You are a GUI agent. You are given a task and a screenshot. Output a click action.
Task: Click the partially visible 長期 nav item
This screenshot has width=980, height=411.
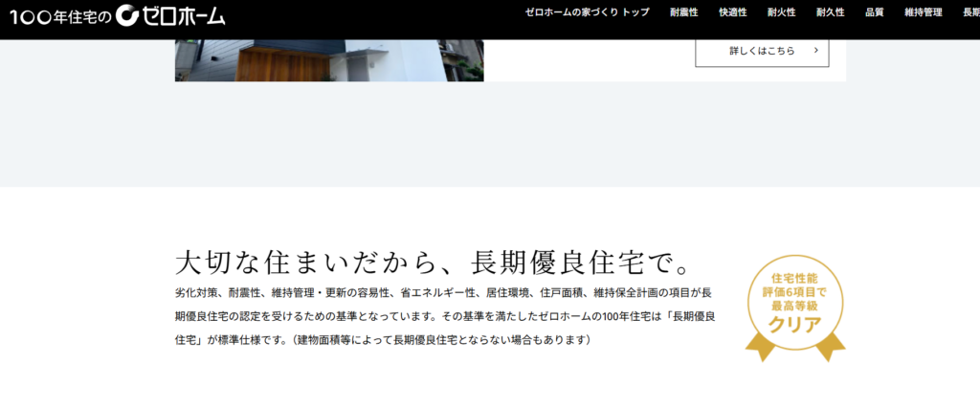click(970, 12)
